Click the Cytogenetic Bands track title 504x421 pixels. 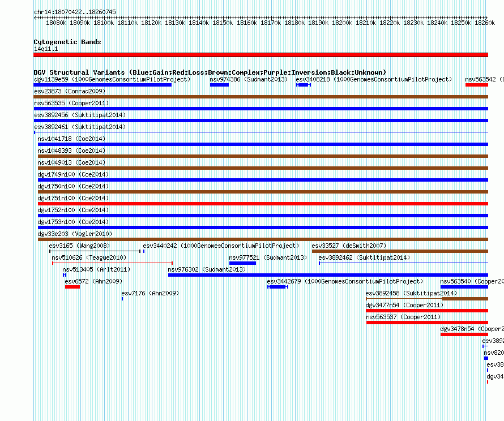coord(67,42)
